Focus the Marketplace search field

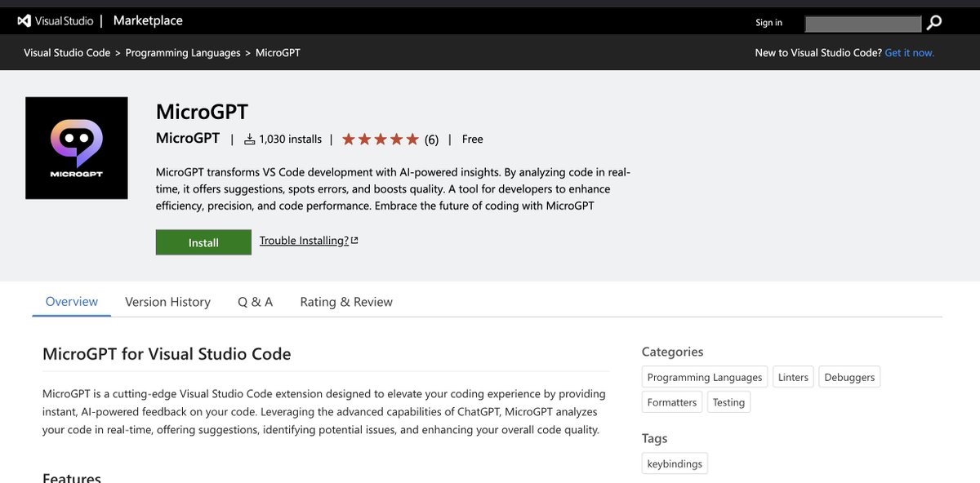[863, 24]
